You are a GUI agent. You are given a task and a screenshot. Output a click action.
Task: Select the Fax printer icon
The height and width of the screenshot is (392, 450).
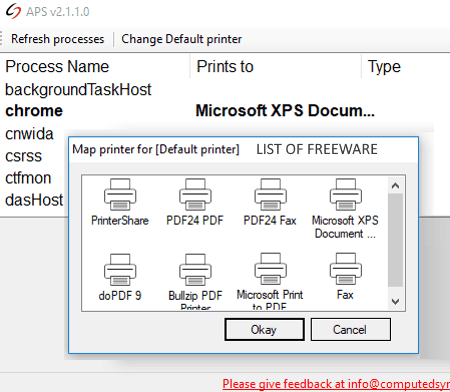click(x=346, y=269)
